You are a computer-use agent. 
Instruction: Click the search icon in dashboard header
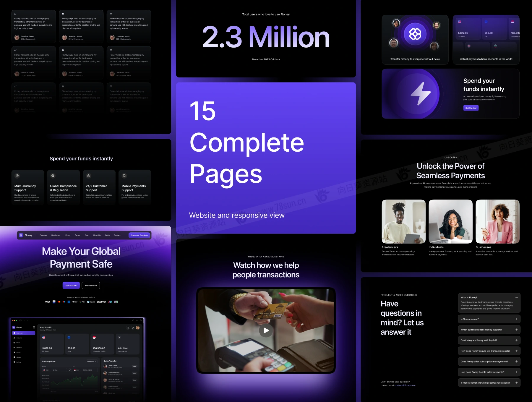[128, 328]
